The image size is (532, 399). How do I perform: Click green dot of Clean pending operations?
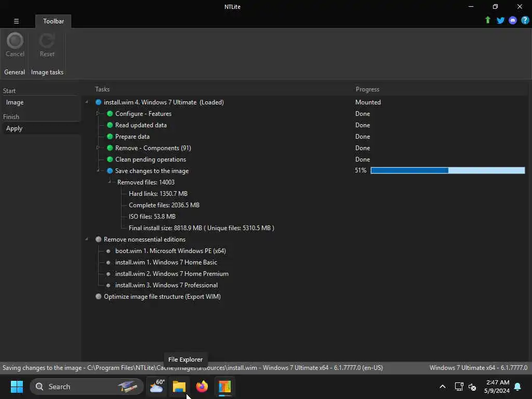(x=110, y=159)
